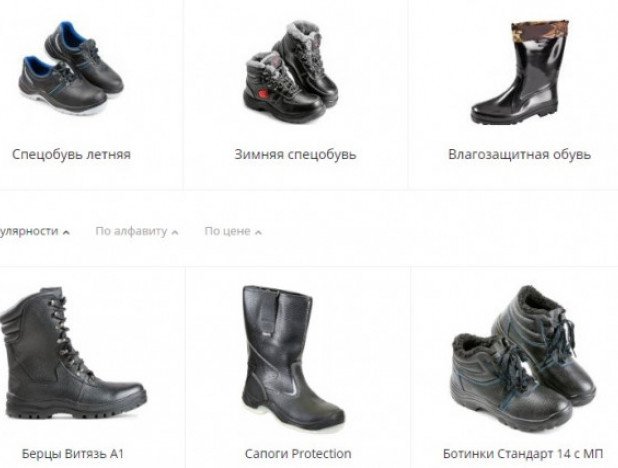Select the blue-lined summer work shoes
Viewport: 618px width, 468px height.
point(71,68)
